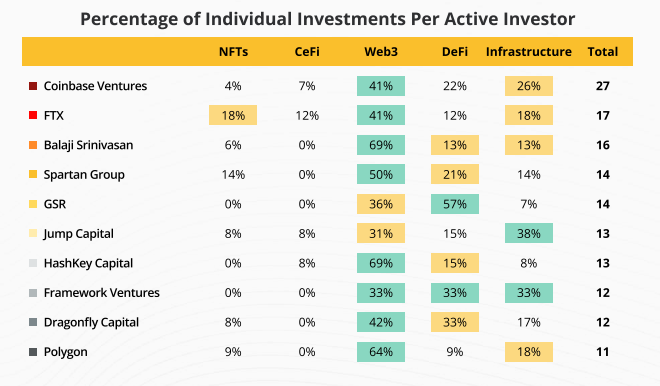The image size is (660, 386).
Task: Click the Jump Capital investor name
Action: [79, 234]
